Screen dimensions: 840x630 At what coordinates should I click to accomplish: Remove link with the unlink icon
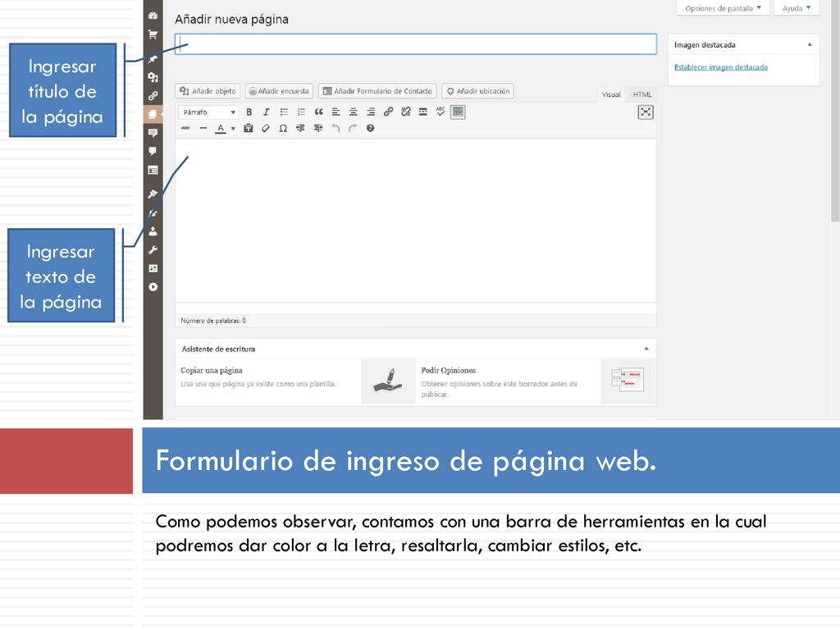[405, 112]
